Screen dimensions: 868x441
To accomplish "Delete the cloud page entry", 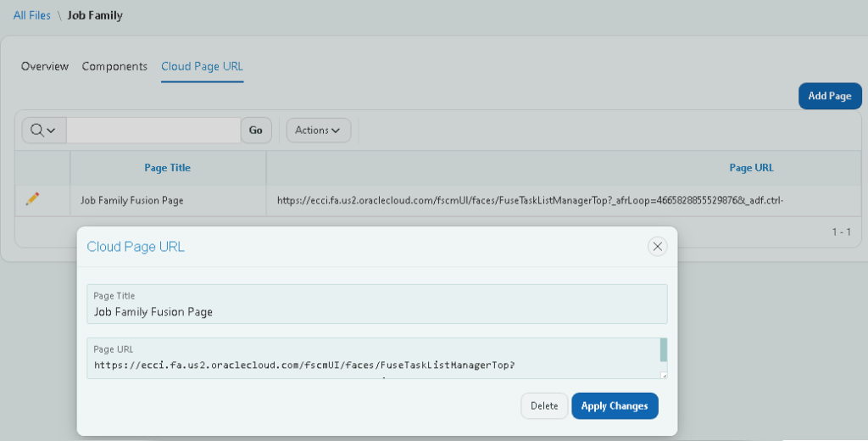I will click(544, 406).
